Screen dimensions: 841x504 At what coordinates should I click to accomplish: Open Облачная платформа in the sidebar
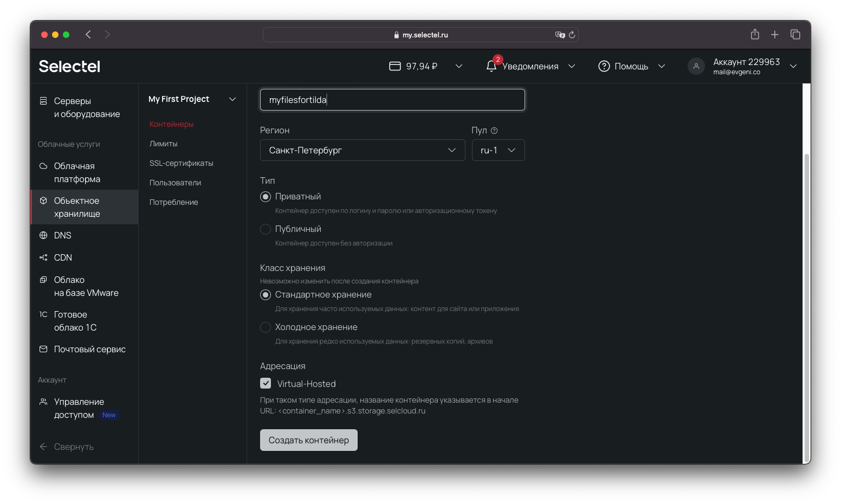85,172
